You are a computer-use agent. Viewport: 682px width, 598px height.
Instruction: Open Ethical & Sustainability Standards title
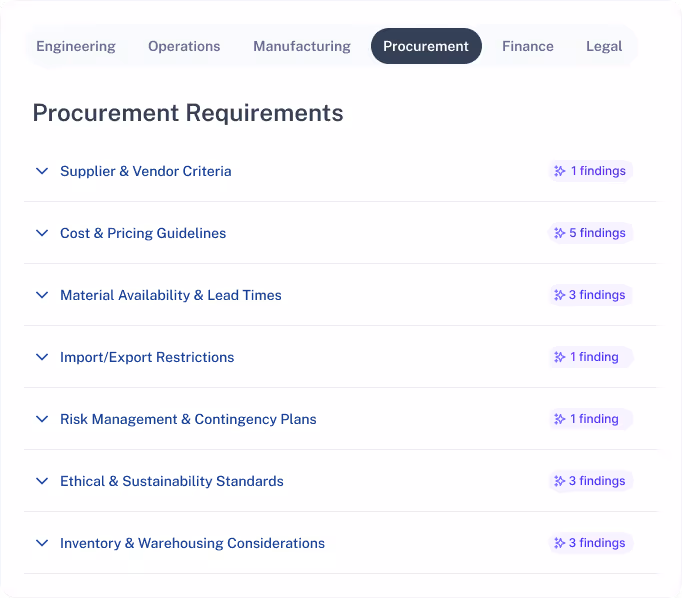point(172,481)
